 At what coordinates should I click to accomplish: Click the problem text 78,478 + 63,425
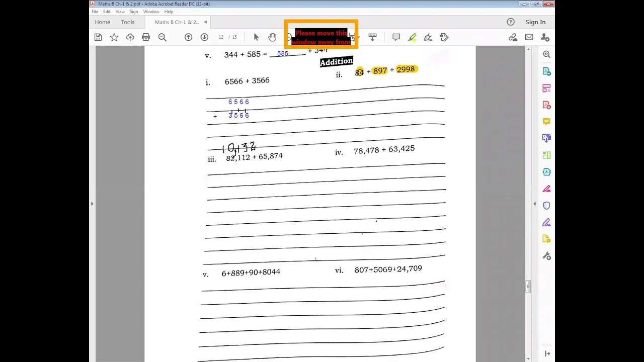[x=384, y=150]
